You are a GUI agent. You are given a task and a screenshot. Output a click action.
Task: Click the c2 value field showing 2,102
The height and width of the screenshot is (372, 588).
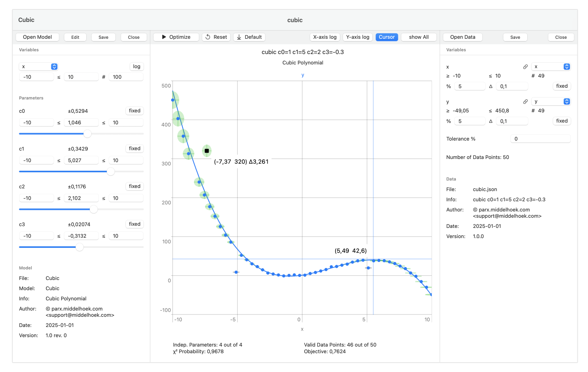81,198
